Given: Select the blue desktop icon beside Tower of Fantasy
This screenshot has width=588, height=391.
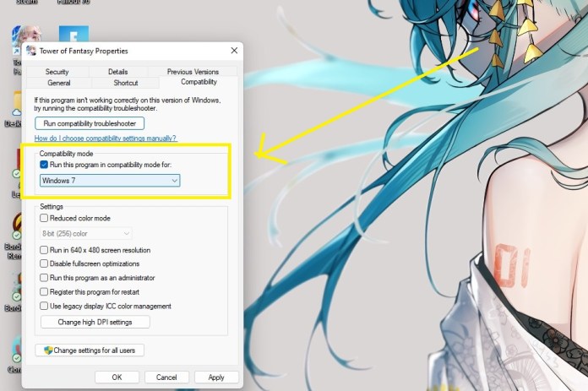Looking at the screenshot, I should [73, 39].
